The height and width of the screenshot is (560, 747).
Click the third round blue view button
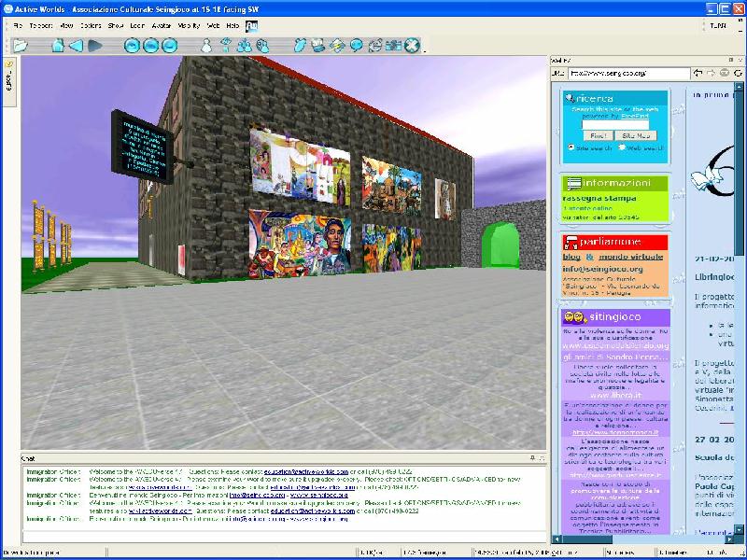click(x=169, y=45)
